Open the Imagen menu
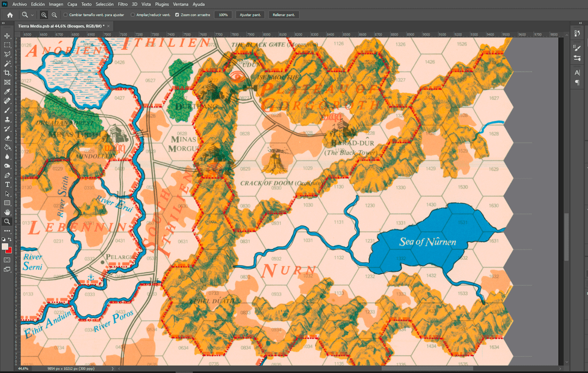The image size is (588, 373). coord(56,4)
